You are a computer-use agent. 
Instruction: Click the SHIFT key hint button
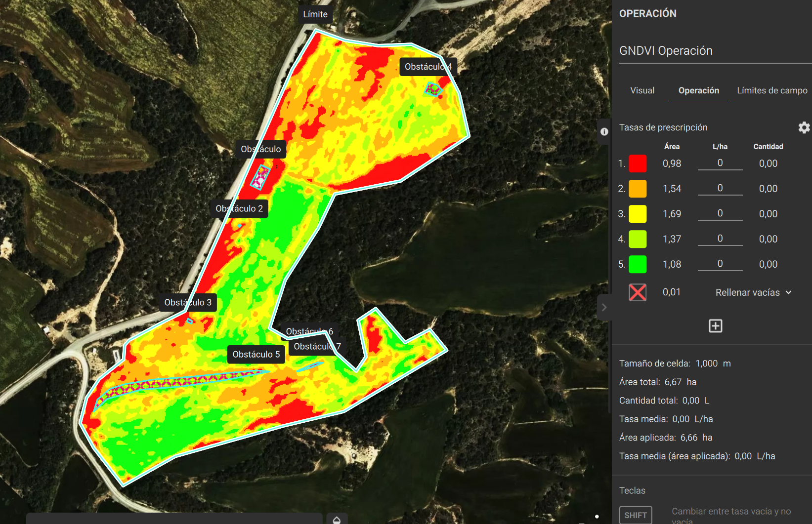pos(635,515)
